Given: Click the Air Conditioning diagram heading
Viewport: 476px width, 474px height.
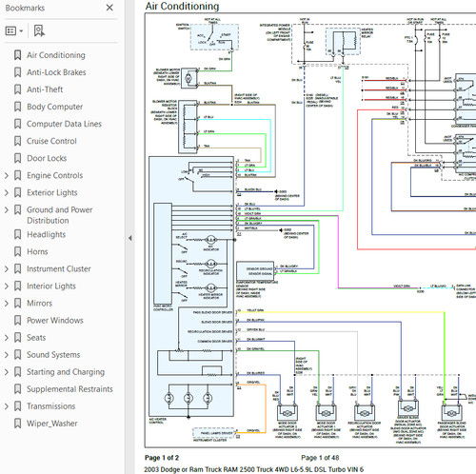Looking at the screenshot, I should [x=182, y=6].
